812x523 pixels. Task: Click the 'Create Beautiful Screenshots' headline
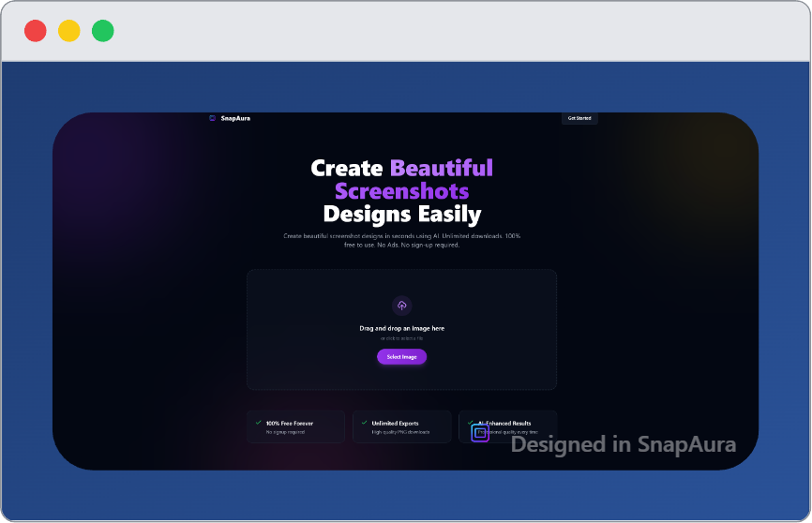402,179
